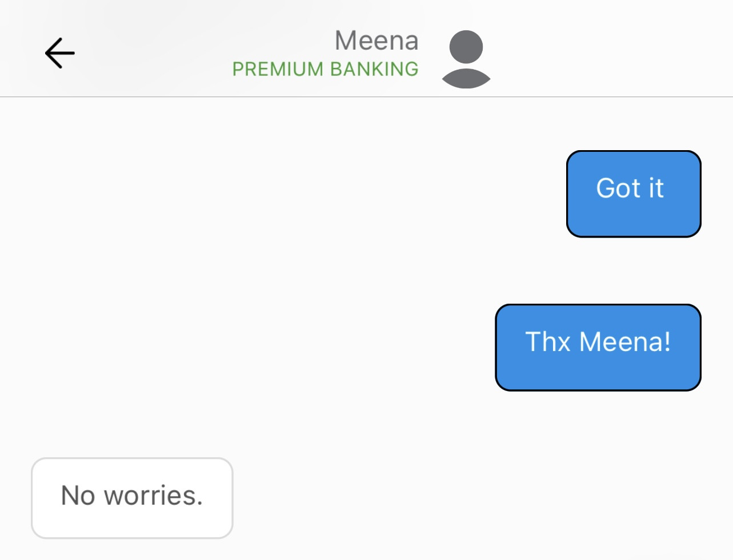This screenshot has height=560, width=733.
Task: Tap the word "PREMIUM" in the header
Action: [278, 69]
